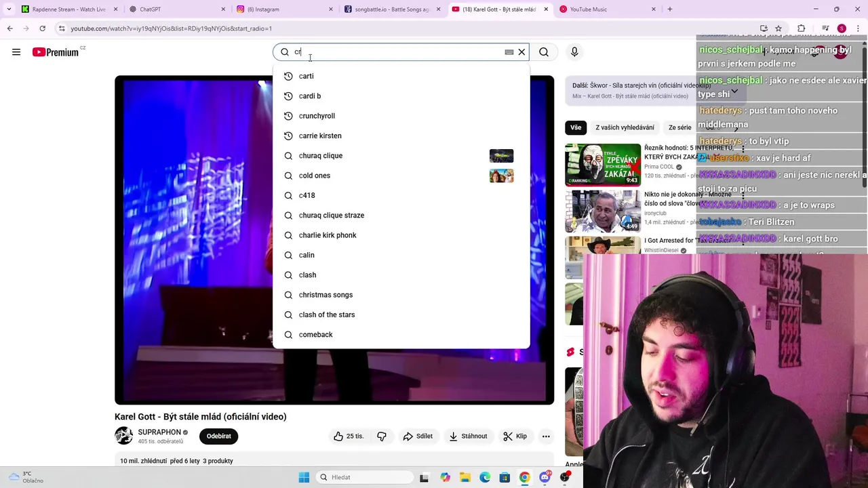Collapse the chat overlay with the chevron
The image size is (868, 488).
pos(734,91)
